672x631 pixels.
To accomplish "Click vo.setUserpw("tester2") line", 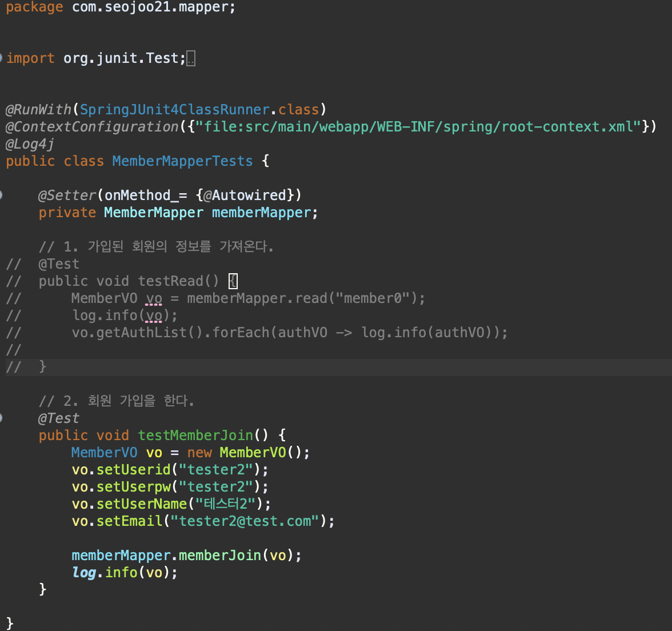I will coord(170,487).
